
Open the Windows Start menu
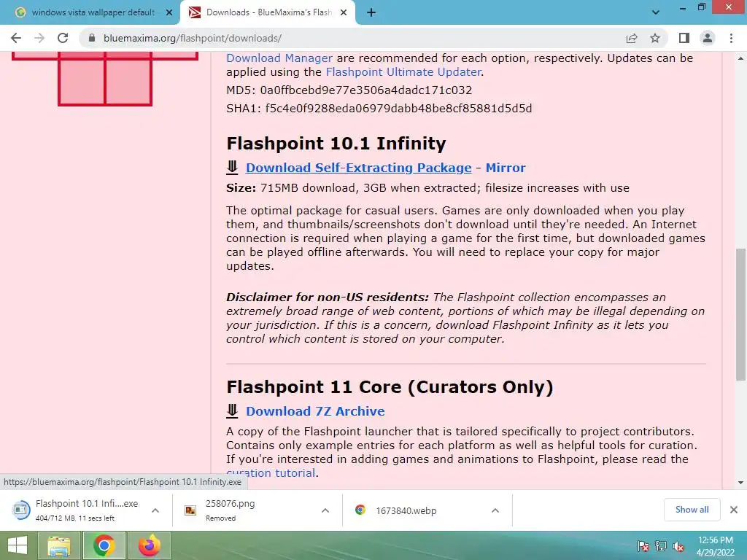point(18,545)
